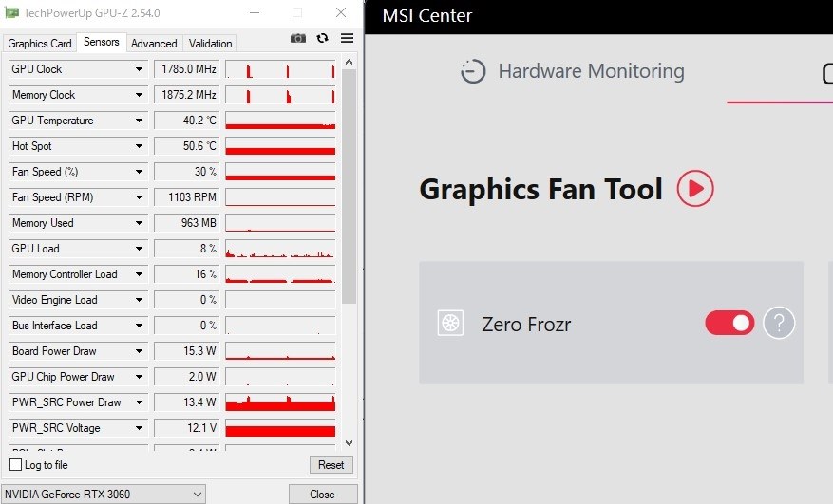Click the Memory Controller Load 16 % value
The height and width of the screenshot is (504, 833).
[x=186, y=274]
